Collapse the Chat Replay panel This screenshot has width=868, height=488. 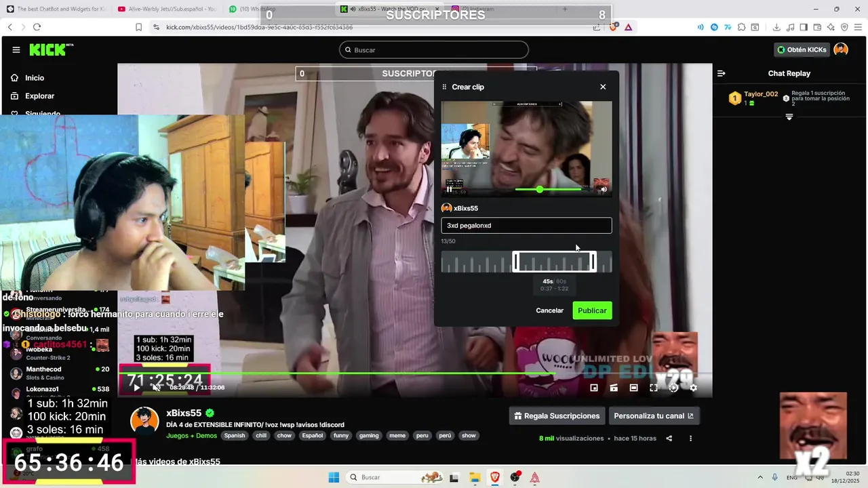[722, 73]
